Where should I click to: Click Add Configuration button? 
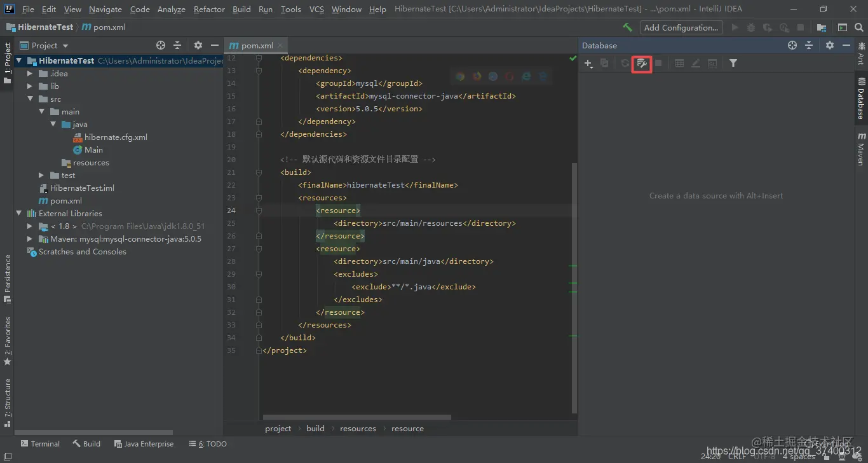[x=681, y=27]
